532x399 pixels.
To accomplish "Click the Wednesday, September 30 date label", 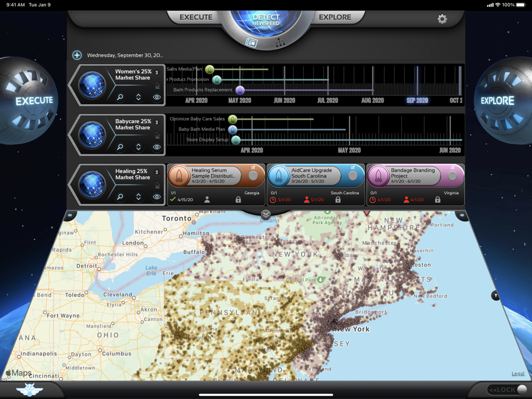I will click(x=125, y=55).
